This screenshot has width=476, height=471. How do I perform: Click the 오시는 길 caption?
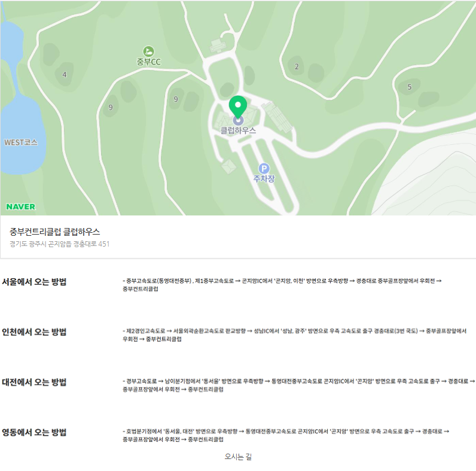click(238, 457)
